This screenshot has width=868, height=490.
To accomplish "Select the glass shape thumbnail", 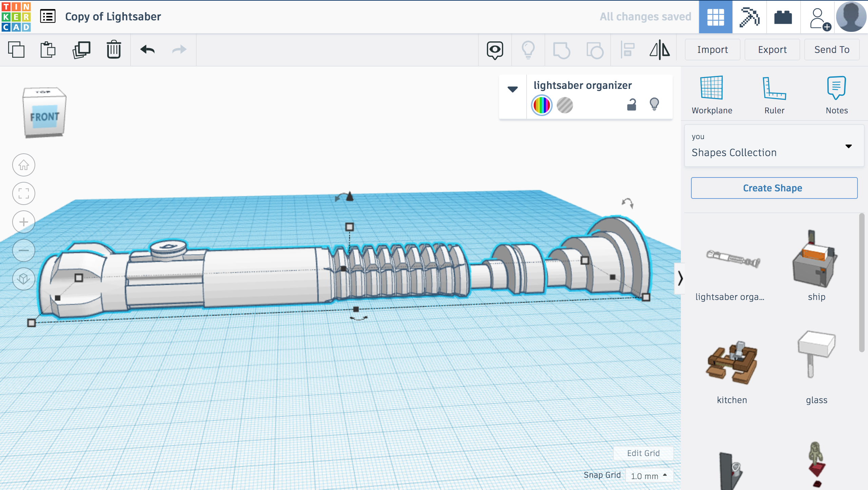I will (816, 355).
